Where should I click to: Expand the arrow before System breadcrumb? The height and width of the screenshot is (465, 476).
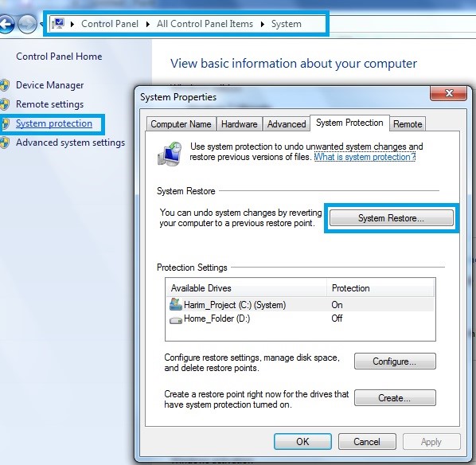(x=263, y=24)
